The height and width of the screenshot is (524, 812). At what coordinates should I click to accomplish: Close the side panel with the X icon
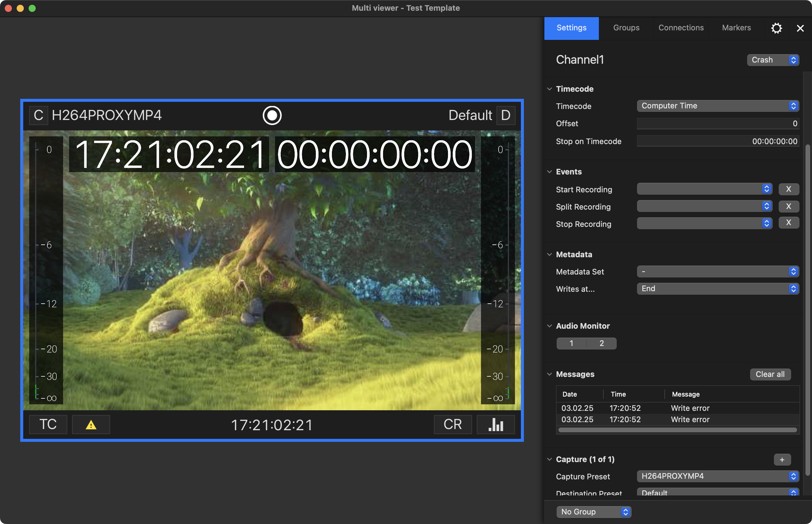[800, 28]
